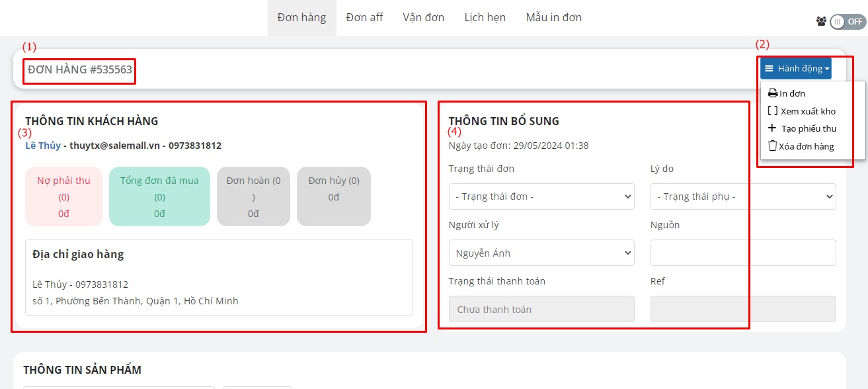Click the printer icon beside In đơn
The width and height of the screenshot is (868, 389).
click(772, 94)
